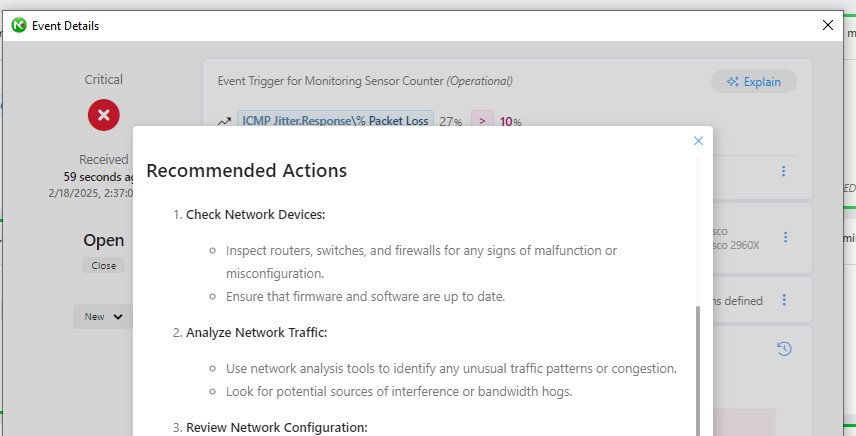Open the first three-dot menu under Explain

tap(783, 171)
